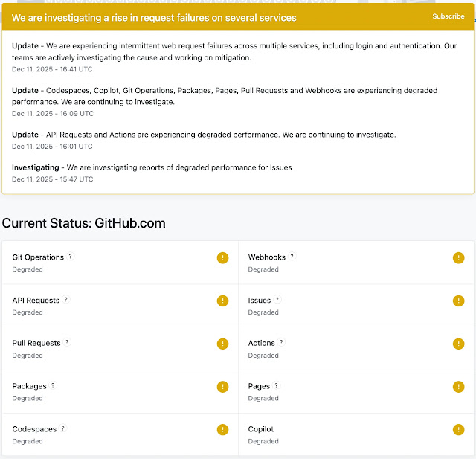Click the API Requests degraded warning icon
476x459 pixels.
click(x=222, y=301)
